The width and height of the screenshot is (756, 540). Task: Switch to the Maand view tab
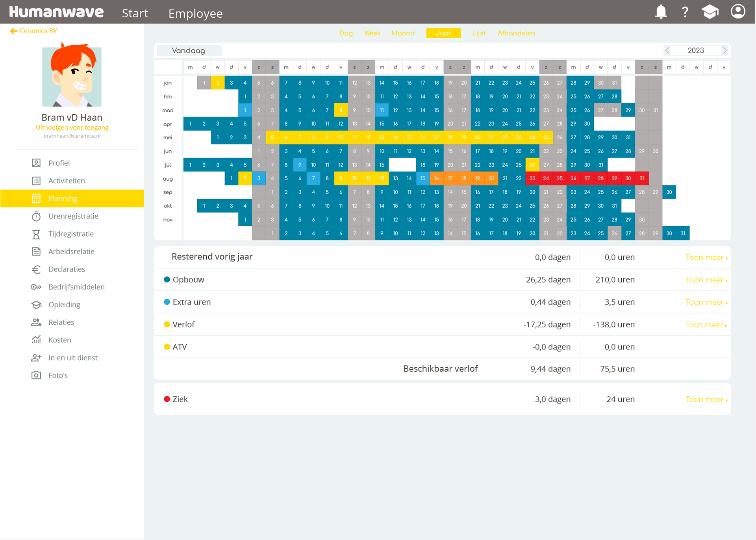[403, 33]
